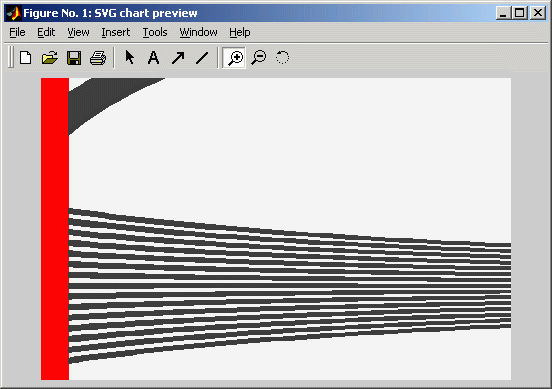The height and width of the screenshot is (389, 552).
Task: Toggle the Zoom In tool
Action: click(x=234, y=58)
